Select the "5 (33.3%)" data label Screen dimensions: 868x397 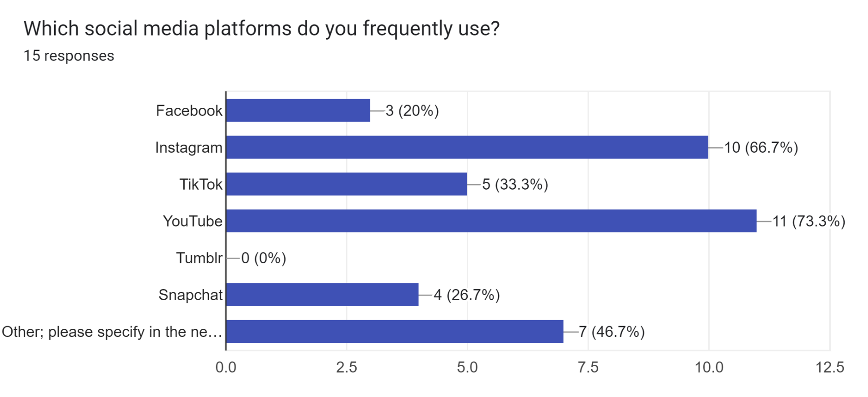pos(515,184)
